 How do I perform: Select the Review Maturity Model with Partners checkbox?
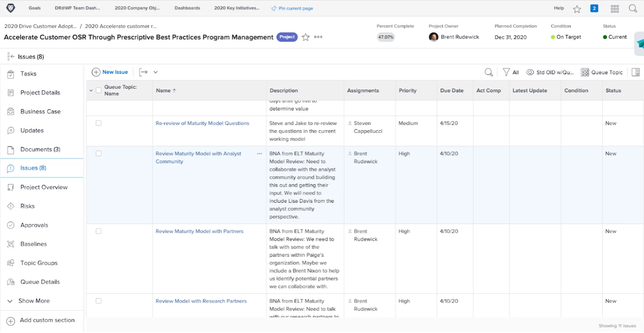click(x=99, y=231)
